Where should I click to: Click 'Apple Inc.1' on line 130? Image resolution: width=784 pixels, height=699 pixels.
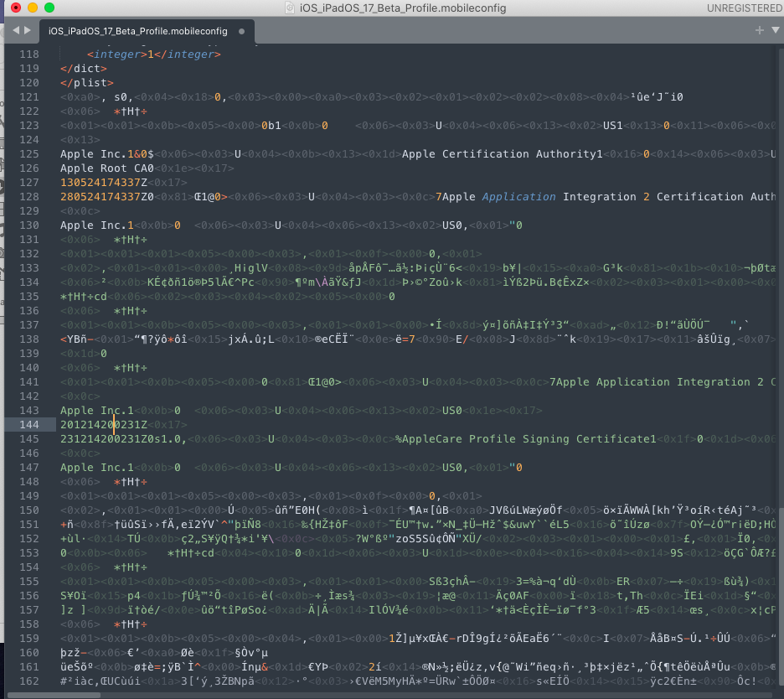[97, 225]
